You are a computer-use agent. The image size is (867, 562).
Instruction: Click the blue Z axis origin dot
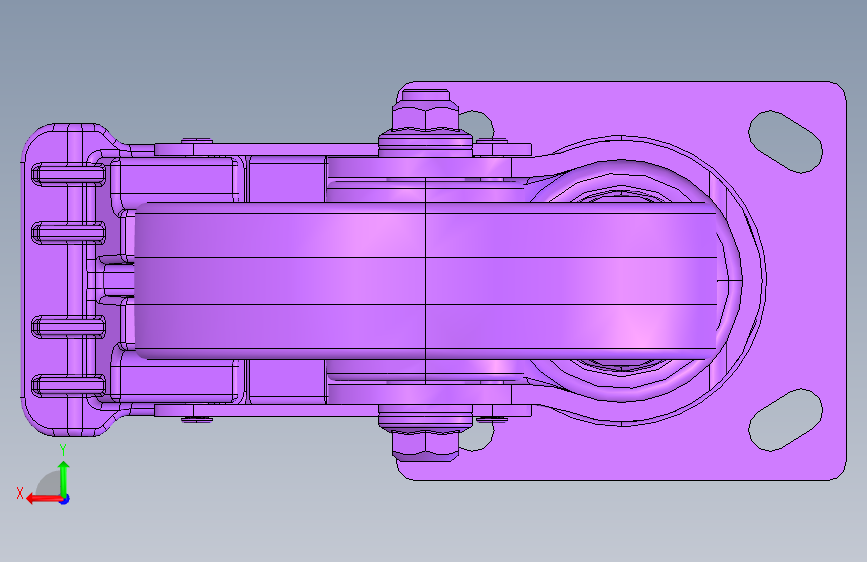pyautogui.click(x=65, y=499)
